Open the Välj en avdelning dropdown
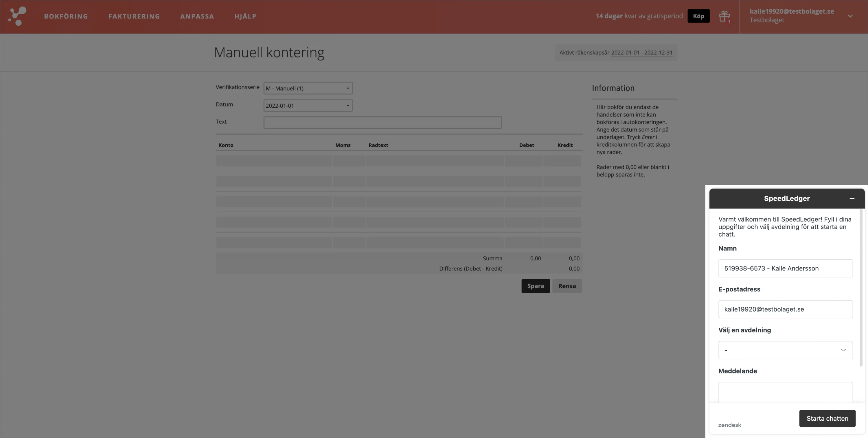Image resolution: width=868 pixels, height=438 pixels. (x=786, y=350)
